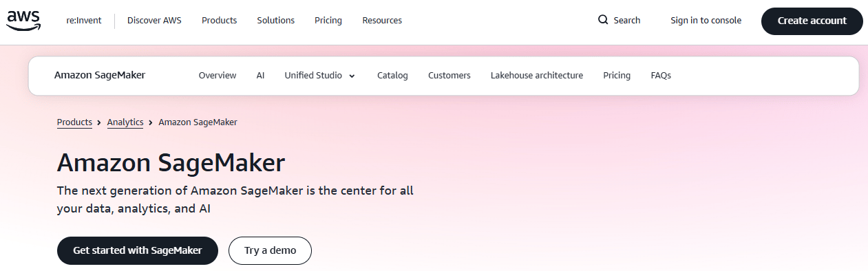Open the Resources menu
The height and width of the screenshot is (271, 868).
click(382, 21)
